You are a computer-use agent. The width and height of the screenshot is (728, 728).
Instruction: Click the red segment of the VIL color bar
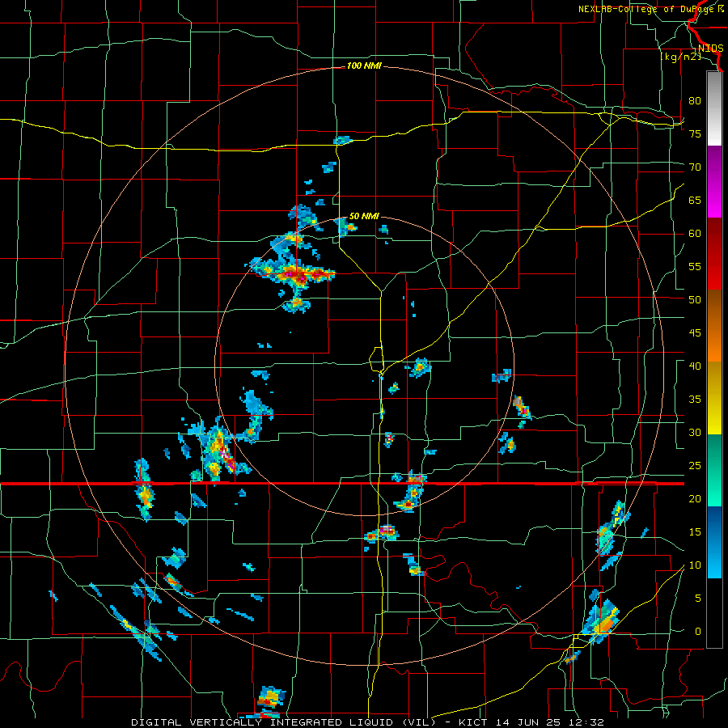(x=714, y=254)
